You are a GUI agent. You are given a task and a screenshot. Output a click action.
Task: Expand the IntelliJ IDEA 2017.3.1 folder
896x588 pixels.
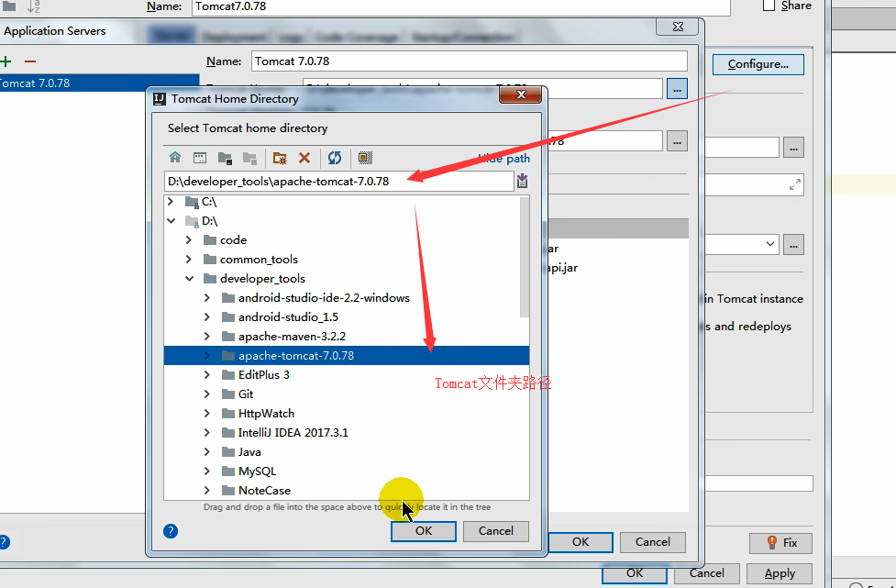(207, 433)
